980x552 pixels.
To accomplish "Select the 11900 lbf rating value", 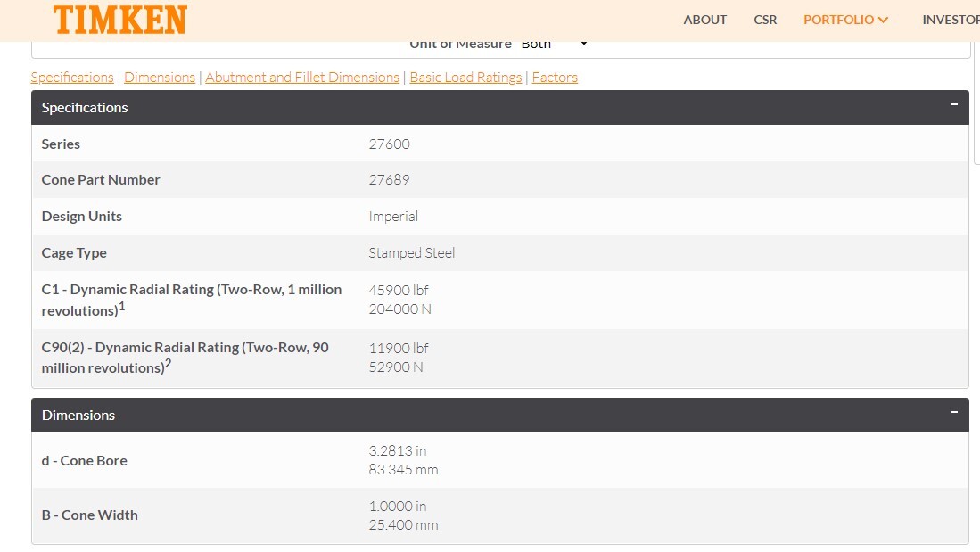I will click(399, 348).
